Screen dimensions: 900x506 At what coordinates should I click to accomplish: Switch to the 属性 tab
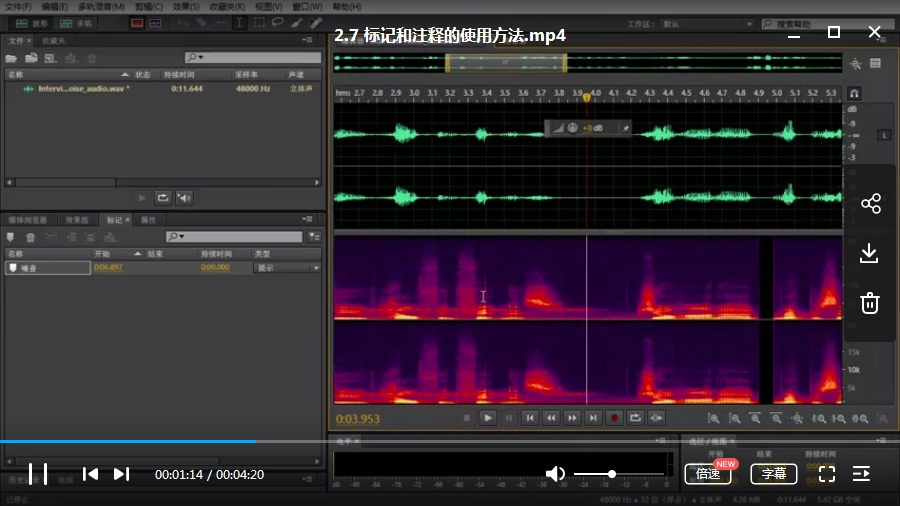coord(148,220)
